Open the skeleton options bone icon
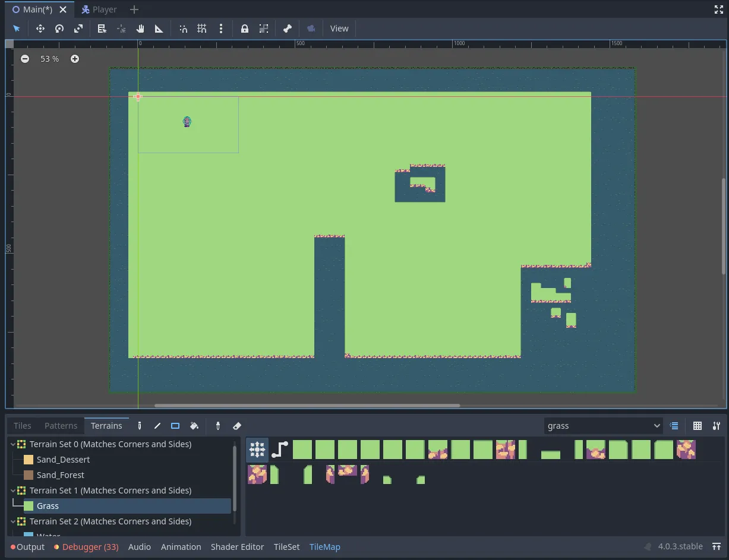The width and height of the screenshot is (729, 560). pos(288,29)
